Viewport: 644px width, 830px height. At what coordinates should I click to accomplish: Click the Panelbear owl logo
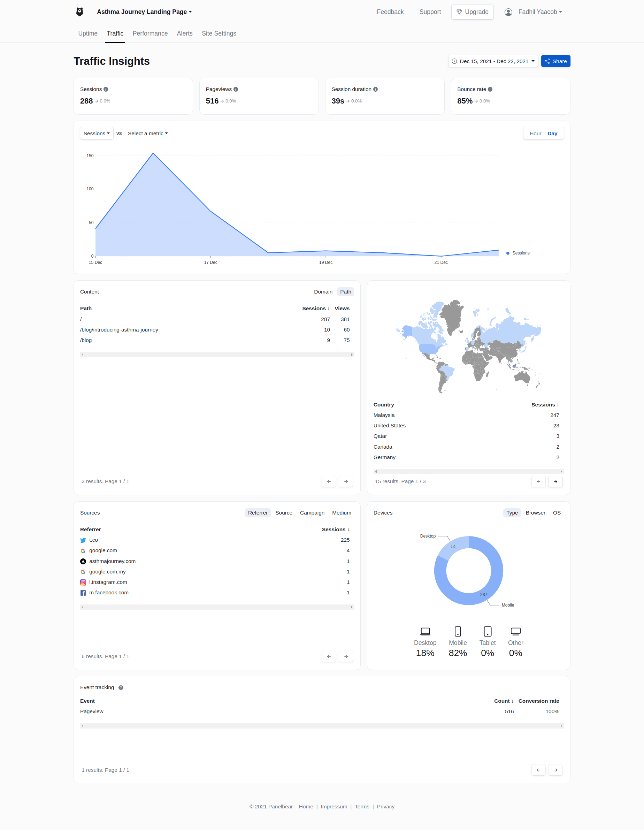79,12
